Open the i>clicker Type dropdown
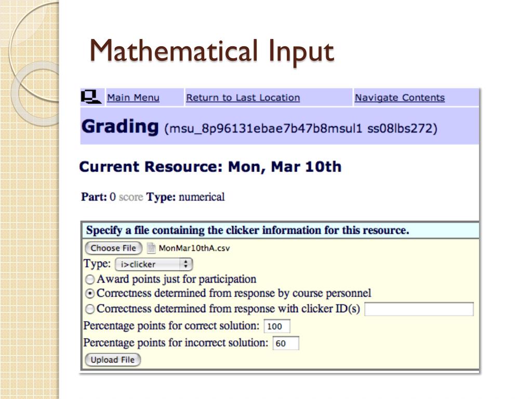Image resolution: width=532 pixels, height=399 pixels. 154,264
